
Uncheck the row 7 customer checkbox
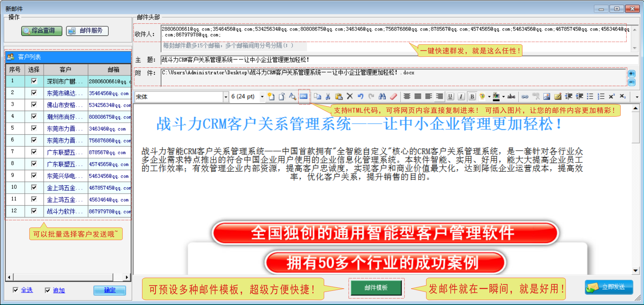34,152
